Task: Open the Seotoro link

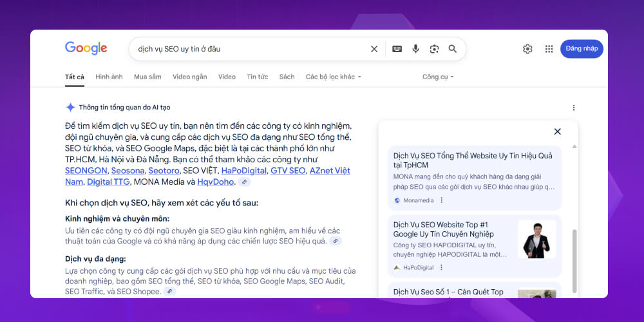Action: 164,171
